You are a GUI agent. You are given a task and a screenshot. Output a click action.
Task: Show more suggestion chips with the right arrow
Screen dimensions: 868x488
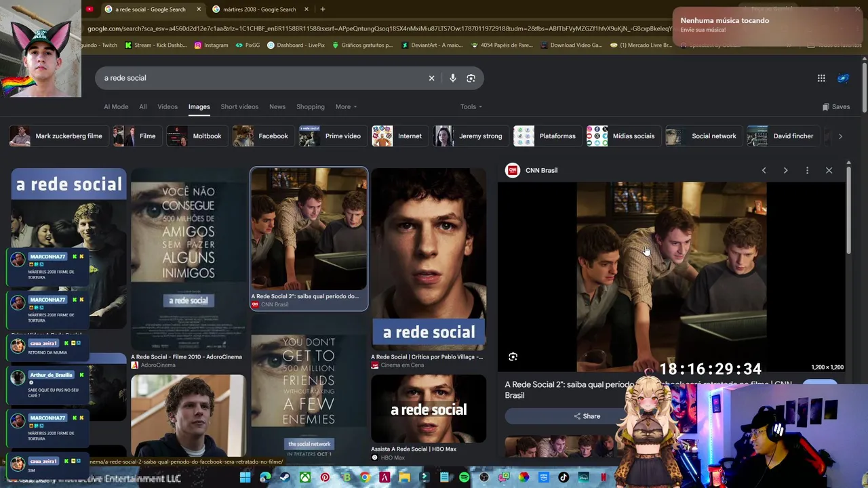click(x=840, y=136)
